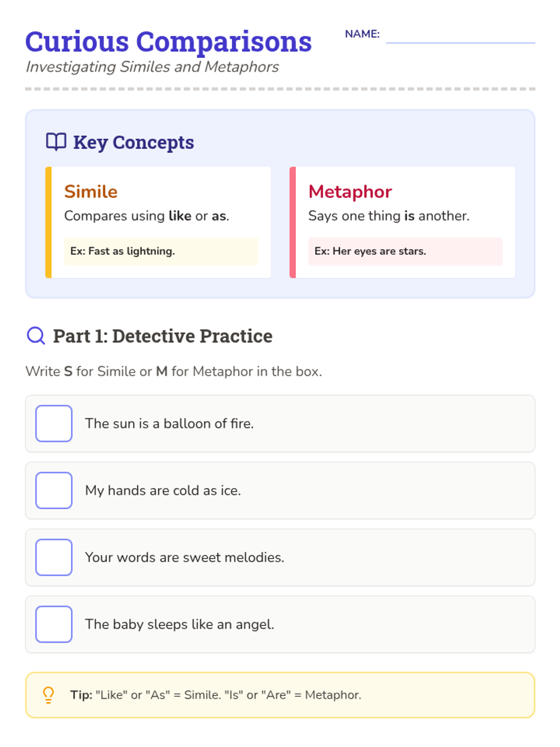Image resolution: width=560 pixels, height=747 pixels.
Task: Click the lightbulb icon in the Tip box
Action: tap(49, 695)
